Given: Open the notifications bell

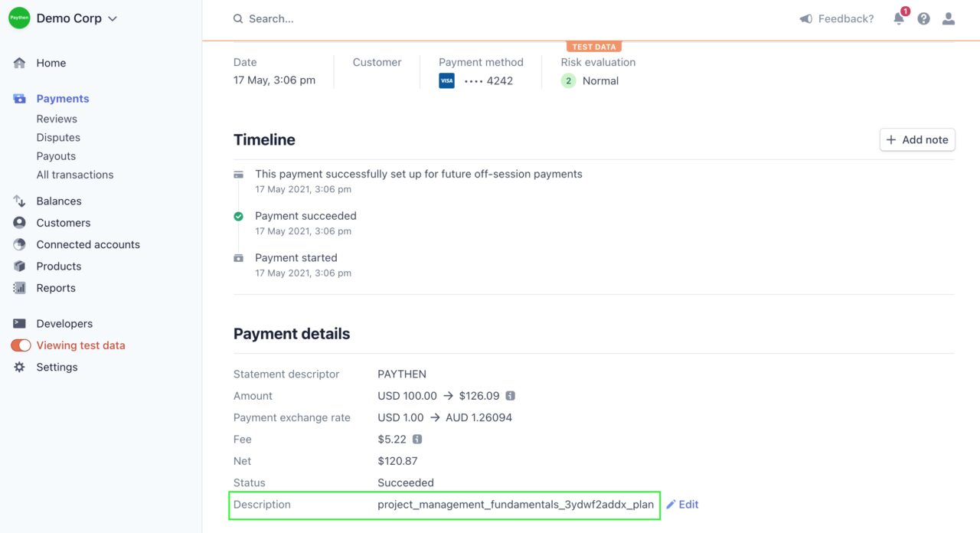Looking at the screenshot, I should tap(898, 18).
